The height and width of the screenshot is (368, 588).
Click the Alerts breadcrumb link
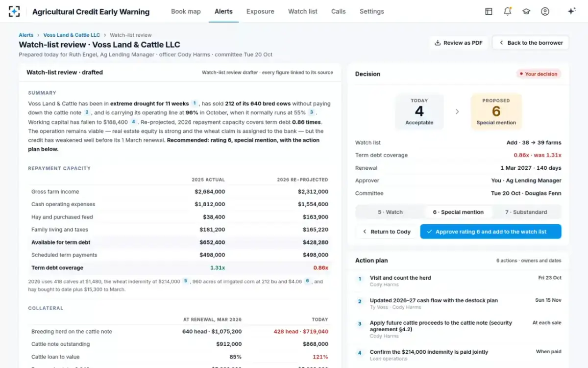pos(26,35)
